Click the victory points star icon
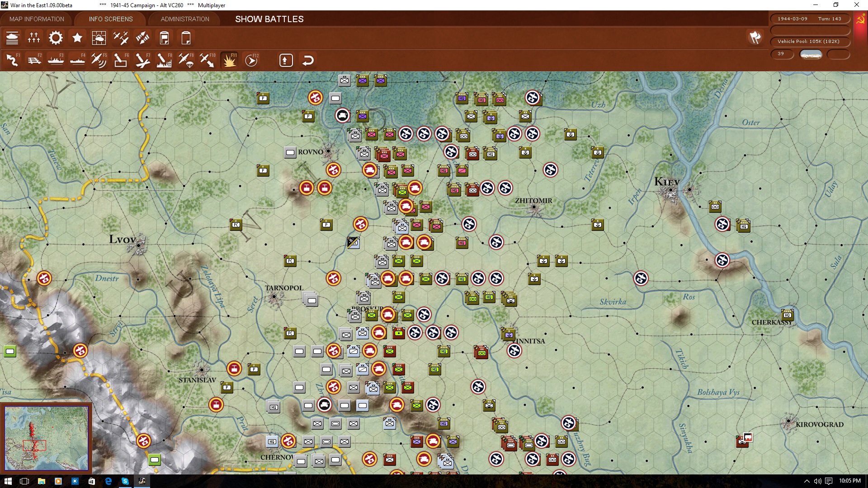Viewport: 868px width, 488px height. (x=77, y=38)
